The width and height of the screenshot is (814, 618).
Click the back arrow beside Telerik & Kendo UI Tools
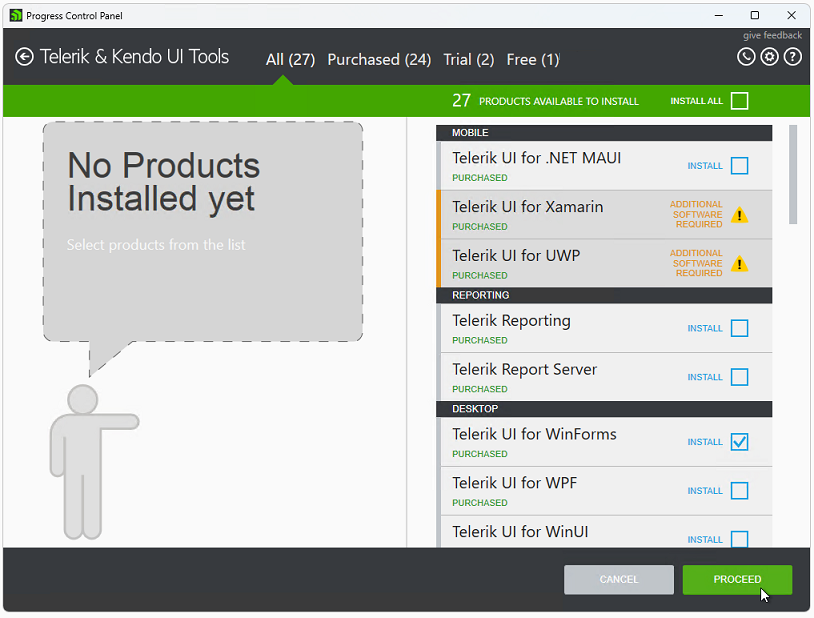click(x=22, y=57)
